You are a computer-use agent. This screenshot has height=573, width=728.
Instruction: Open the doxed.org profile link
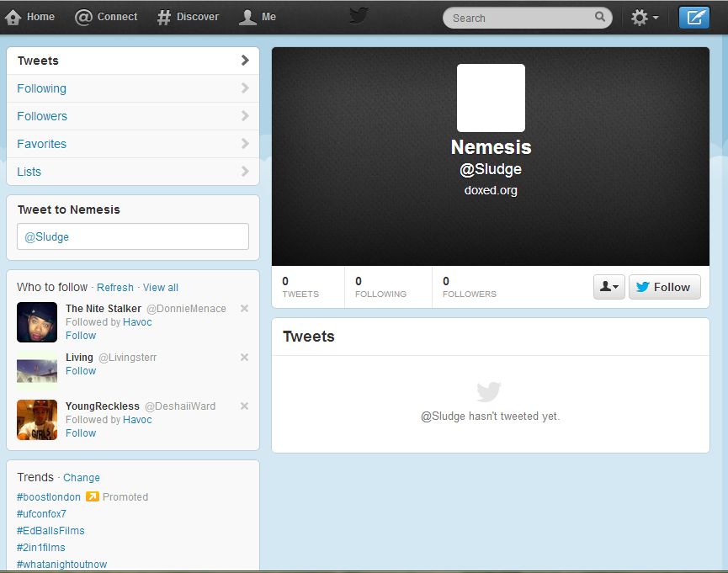[491, 190]
